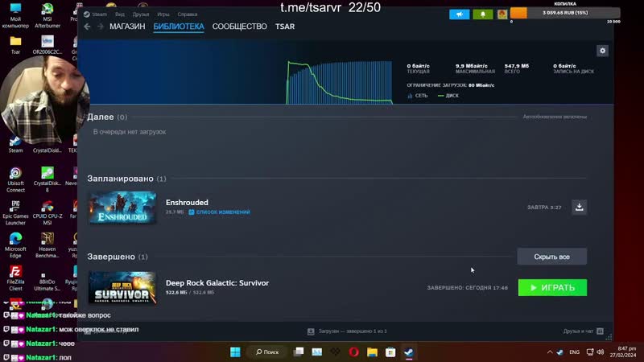Click the Enshrouded title text
Viewport: 644px width, 362px height.
187,203
